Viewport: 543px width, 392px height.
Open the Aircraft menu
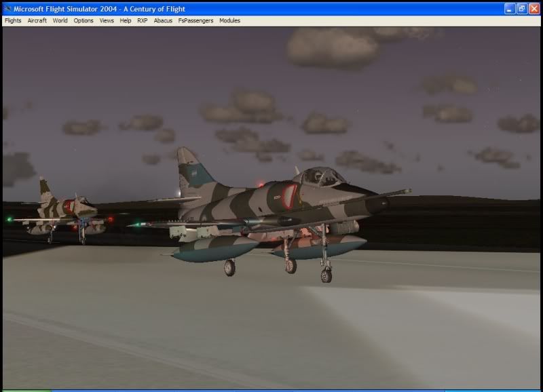(x=37, y=21)
